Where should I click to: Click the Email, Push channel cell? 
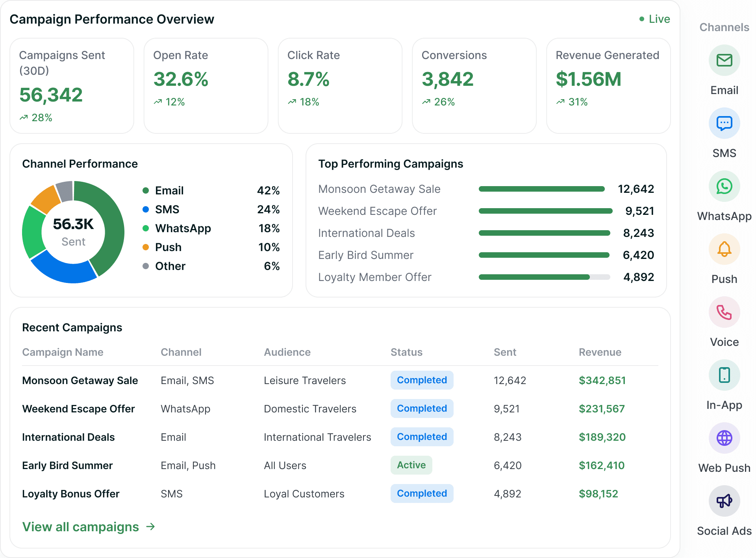[188, 466]
